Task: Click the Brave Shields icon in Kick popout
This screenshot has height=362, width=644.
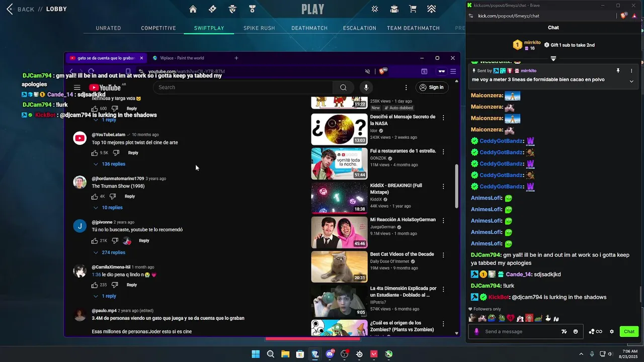Action: click(624, 16)
